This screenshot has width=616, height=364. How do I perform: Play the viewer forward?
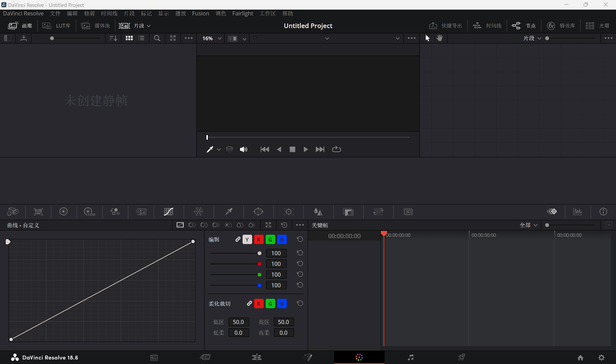coord(306,149)
